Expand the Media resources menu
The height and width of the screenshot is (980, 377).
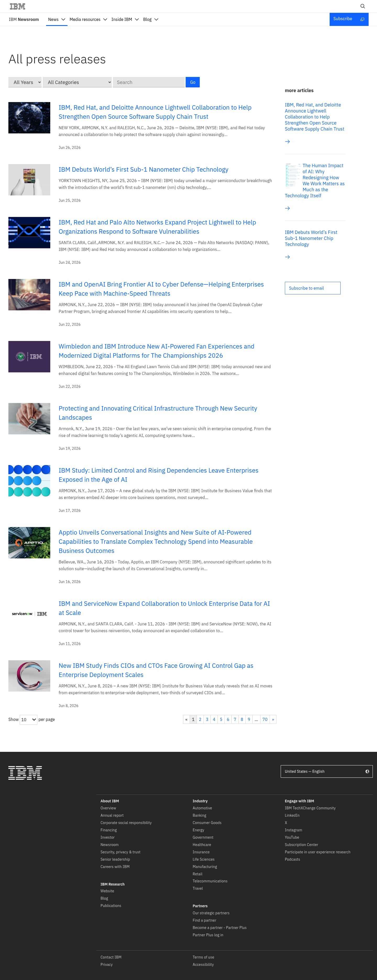coord(88,19)
